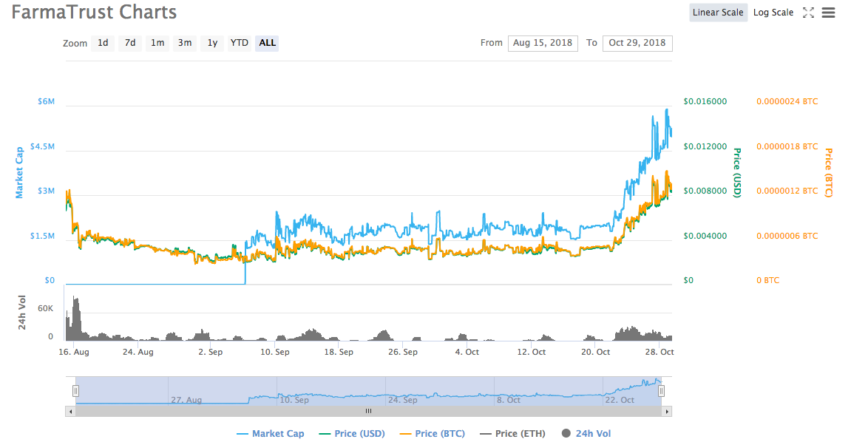Image resolution: width=868 pixels, height=442 pixels.
Task: Click the Price (USD) axis title
Action: tap(737, 173)
